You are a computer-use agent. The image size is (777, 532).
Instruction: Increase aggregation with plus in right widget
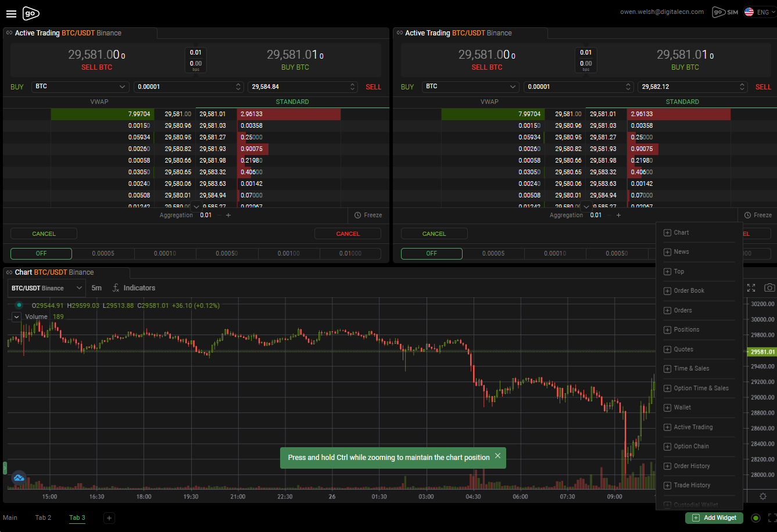click(618, 215)
